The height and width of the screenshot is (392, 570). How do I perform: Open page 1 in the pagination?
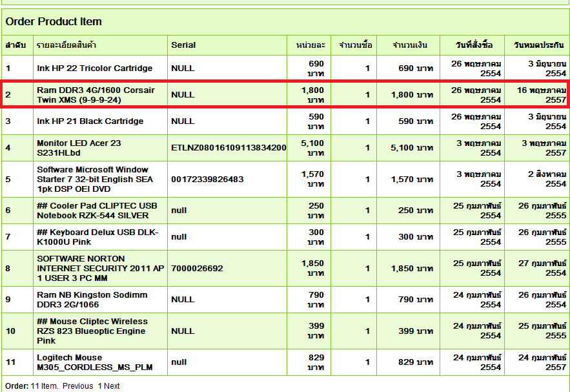99,386
